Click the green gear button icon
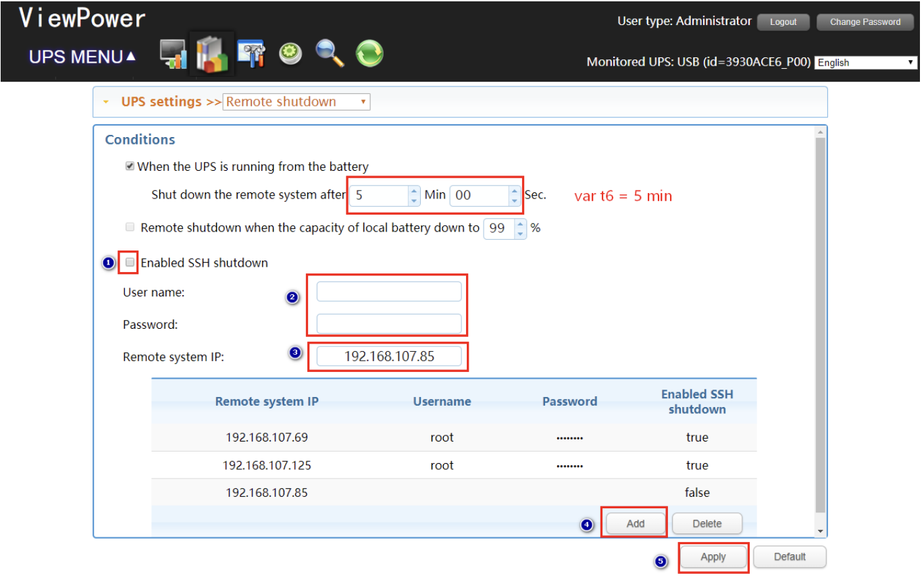The image size is (924, 586). point(290,54)
